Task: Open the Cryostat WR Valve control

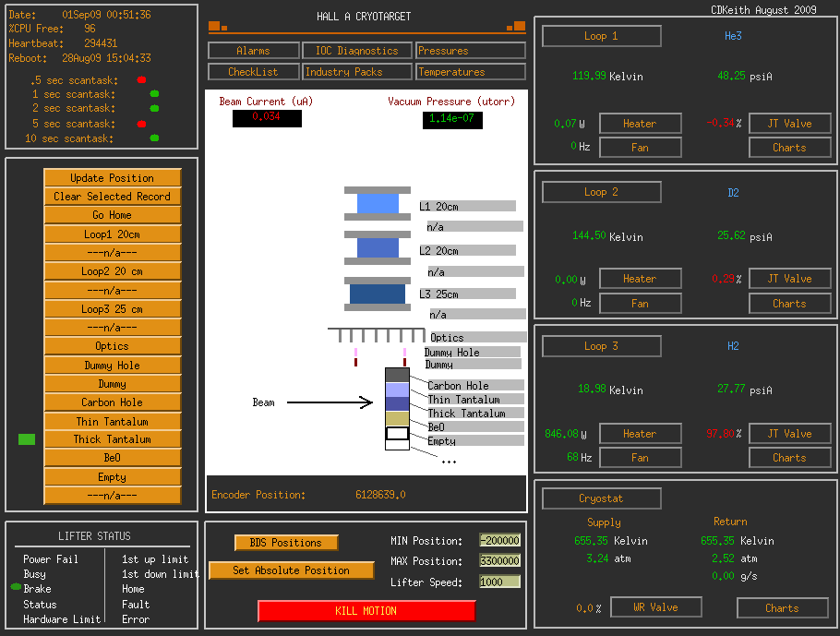Action: click(656, 607)
